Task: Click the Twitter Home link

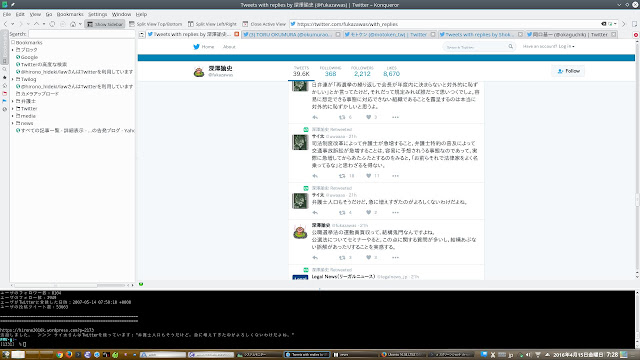Action: [x=204, y=47]
